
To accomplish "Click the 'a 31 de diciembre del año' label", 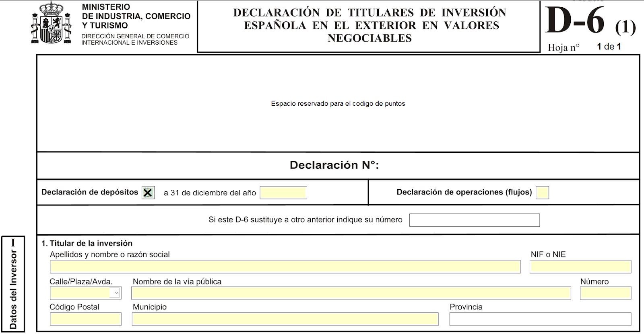I will point(210,193).
